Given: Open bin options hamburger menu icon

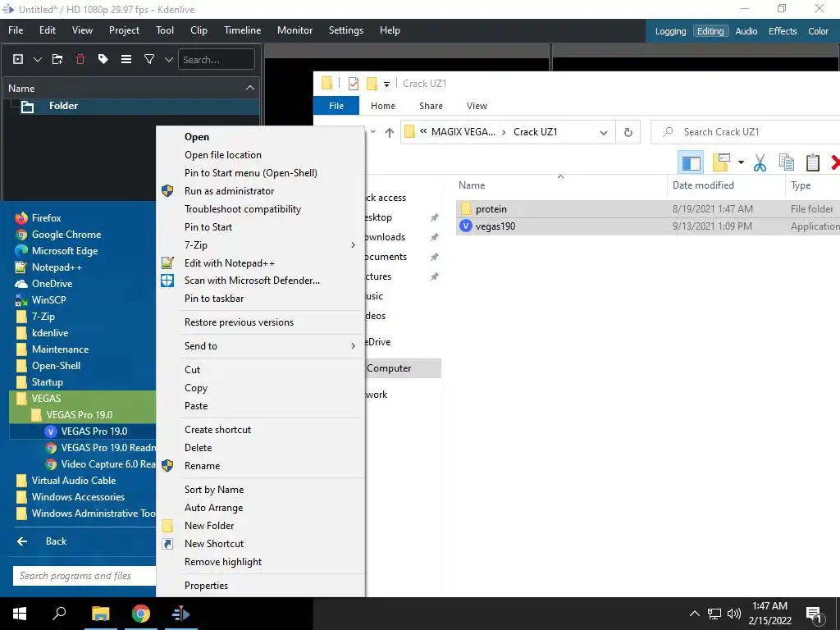Looking at the screenshot, I should pos(126,59).
